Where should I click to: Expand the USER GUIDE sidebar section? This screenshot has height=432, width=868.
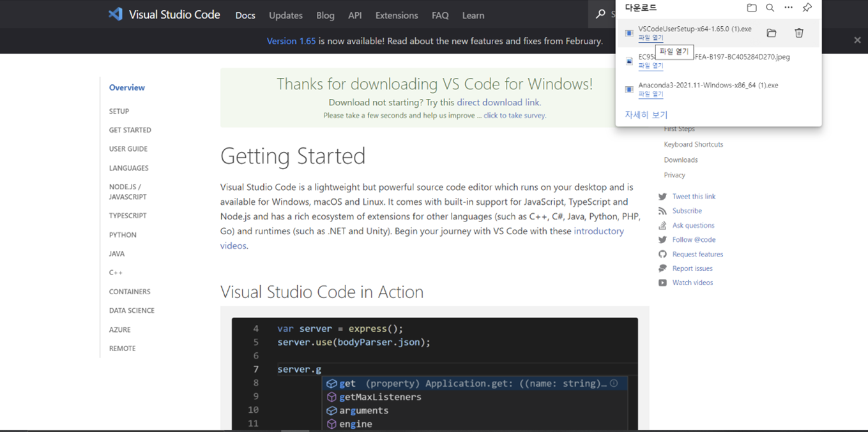coord(128,149)
